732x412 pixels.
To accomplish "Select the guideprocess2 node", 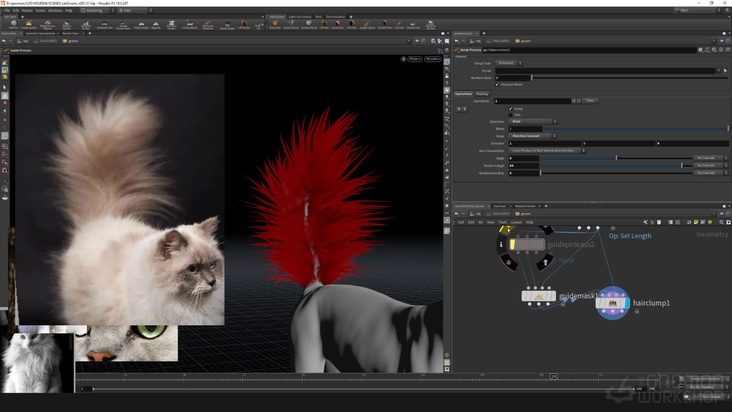I will pos(527,244).
